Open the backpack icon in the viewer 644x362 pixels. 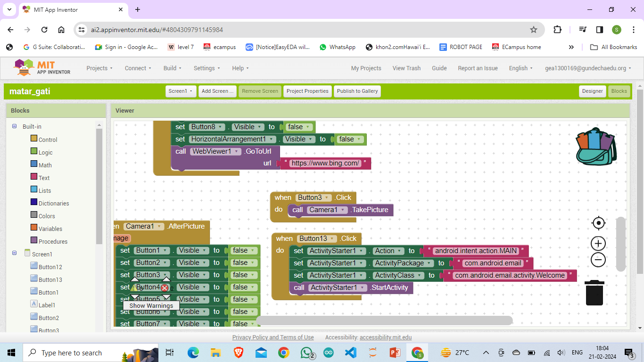[596, 147]
